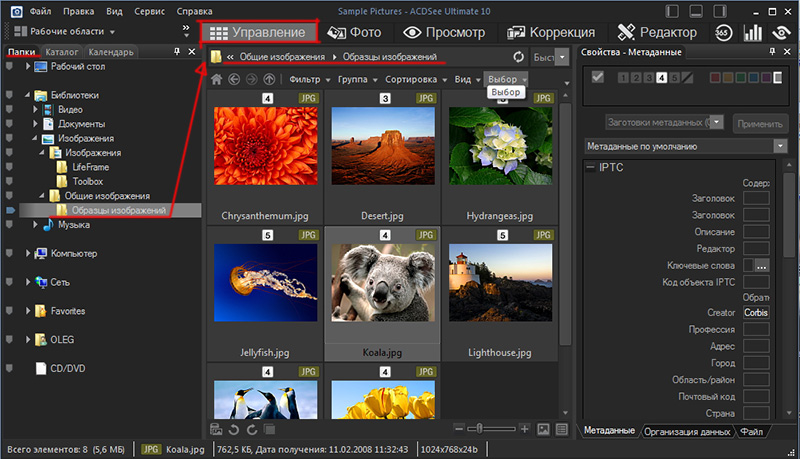Open the Фото mode
The width and height of the screenshot is (800, 459).
(354, 33)
